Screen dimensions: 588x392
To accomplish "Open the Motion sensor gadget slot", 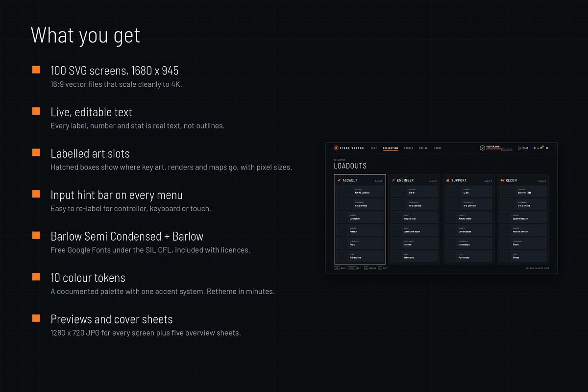I will 523,230.
